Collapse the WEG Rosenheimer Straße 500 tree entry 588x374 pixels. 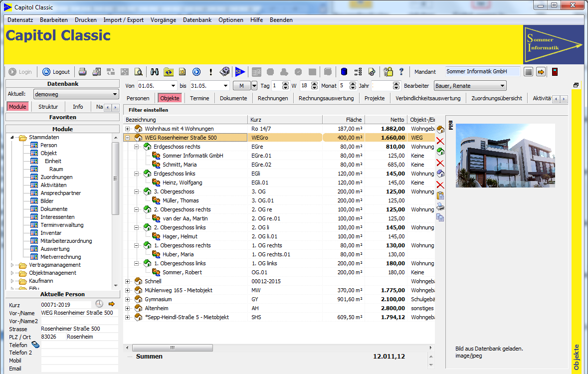pyautogui.click(x=128, y=138)
